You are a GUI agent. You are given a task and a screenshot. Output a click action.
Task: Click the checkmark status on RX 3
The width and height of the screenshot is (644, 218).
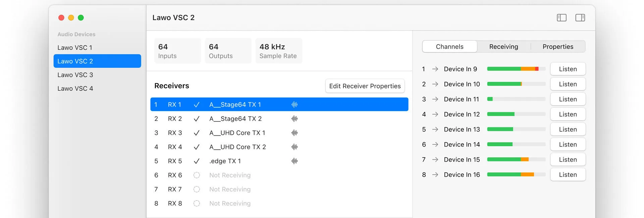click(197, 133)
